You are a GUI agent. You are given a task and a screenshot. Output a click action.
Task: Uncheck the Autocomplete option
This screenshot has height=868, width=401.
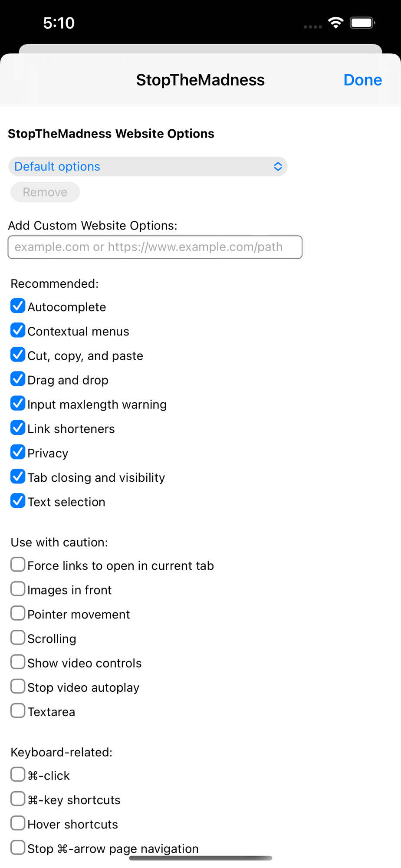click(18, 306)
